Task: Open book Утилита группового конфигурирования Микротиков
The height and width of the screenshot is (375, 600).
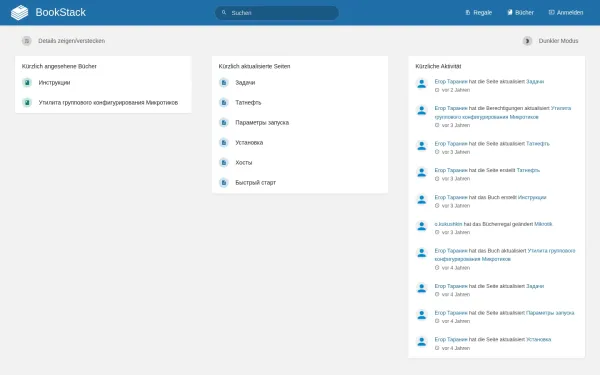Action: (x=108, y=103)
